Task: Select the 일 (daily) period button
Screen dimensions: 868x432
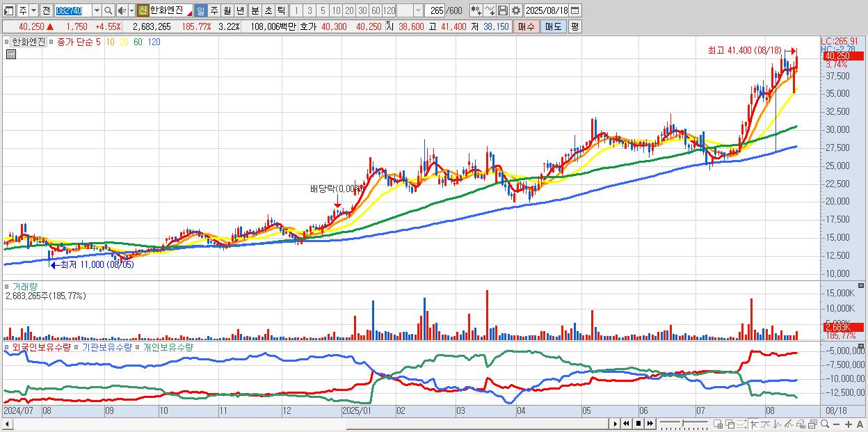Action: [200, 10]
